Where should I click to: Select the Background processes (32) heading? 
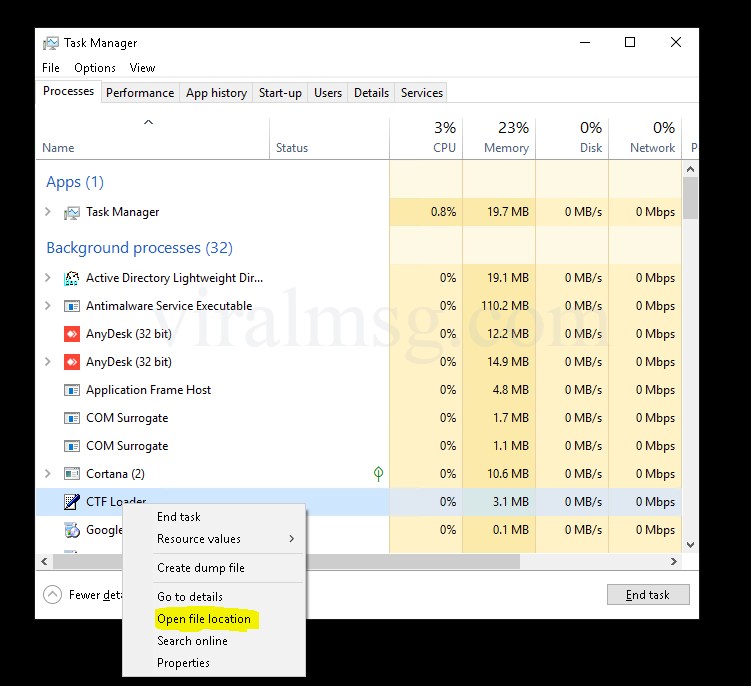[x=139, y=248]
